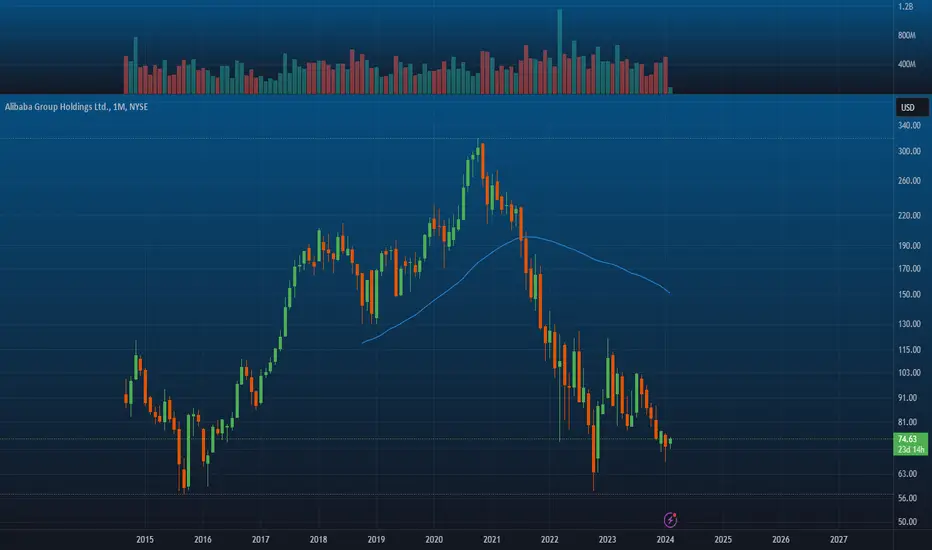
Task: Click the 800M volume scale label
Action: [906, 36]
